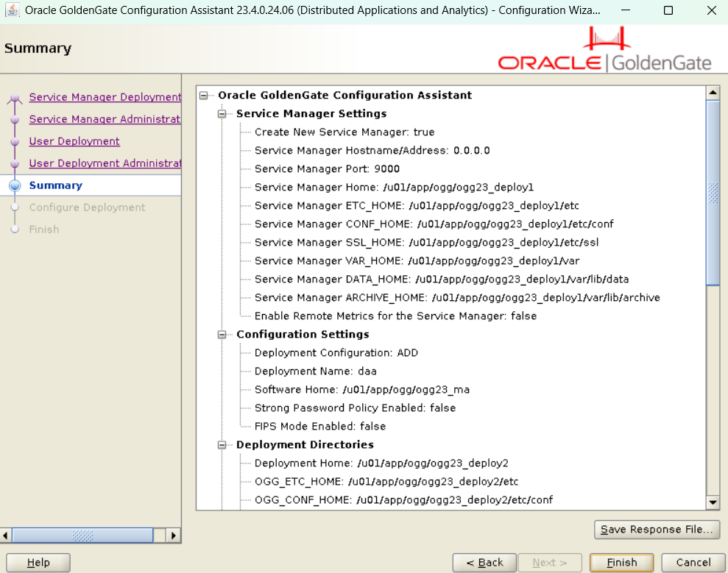Select the Service Manager SSL_HOME row

[x=426, y=243]
